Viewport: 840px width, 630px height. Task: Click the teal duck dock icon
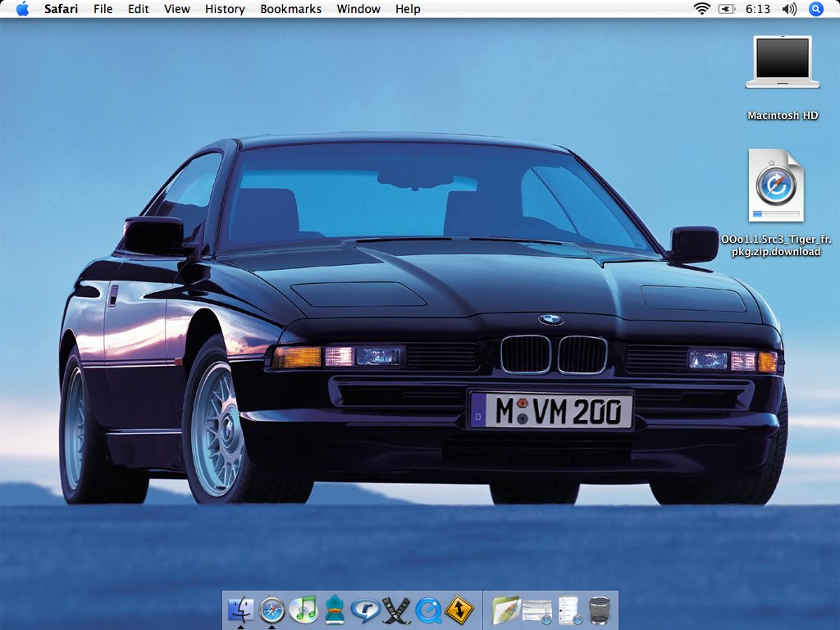tap(334, 609)
